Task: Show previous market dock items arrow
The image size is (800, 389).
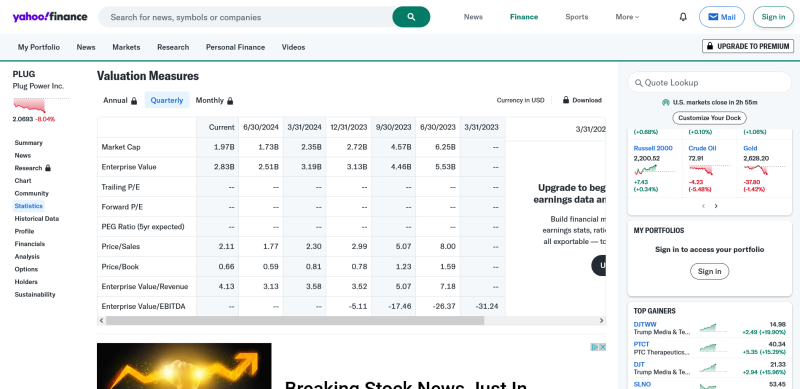Action: pos(703,206)
